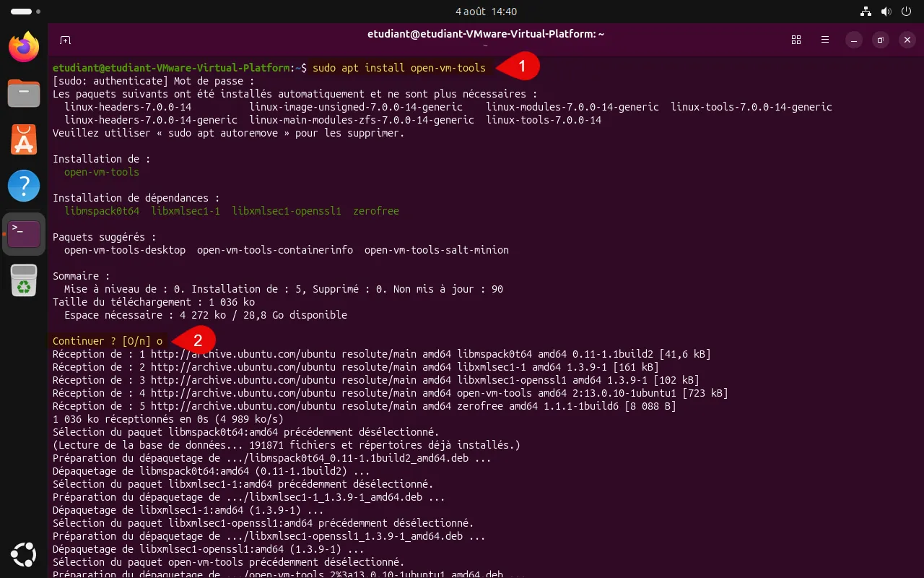Screen dimensions: 924x578
Task: Open the calendar from "4 août 14:40"
Action: coord(486,12)
